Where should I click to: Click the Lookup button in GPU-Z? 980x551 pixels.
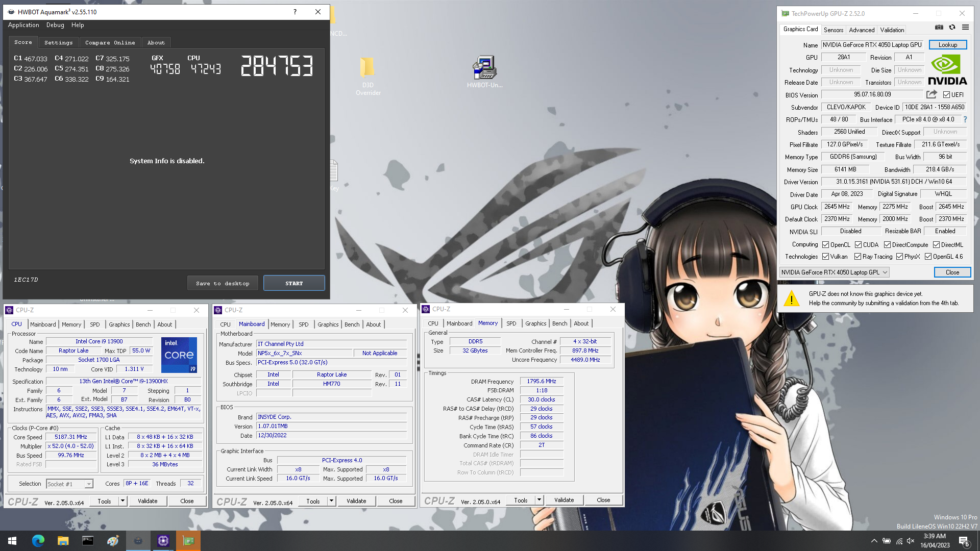click(947, 45)
